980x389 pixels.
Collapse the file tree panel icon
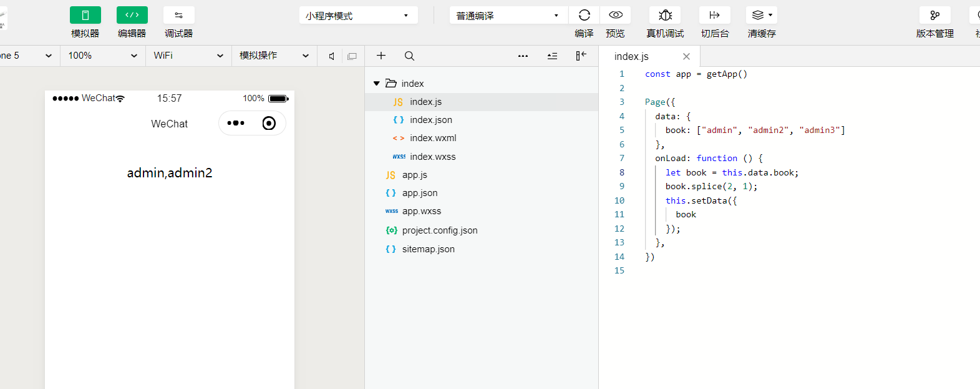tap(581, 56)
